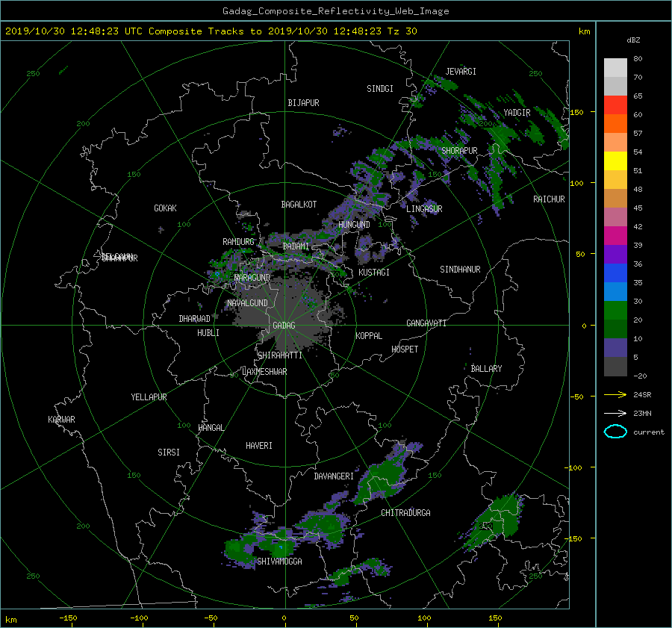The height and width of the screenshot is (628, 672).
Task: Click the NAVALGUND city label
Action: (247, 303)
